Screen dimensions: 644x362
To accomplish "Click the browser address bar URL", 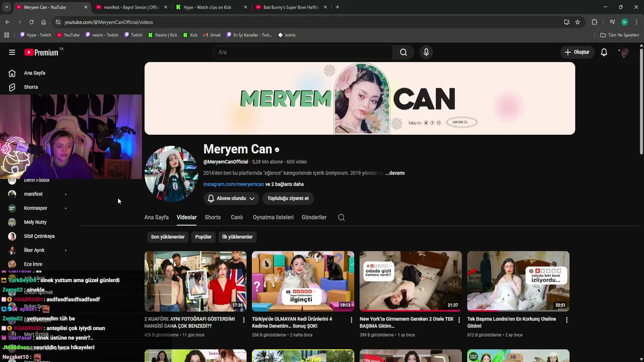I will point(109,22).
